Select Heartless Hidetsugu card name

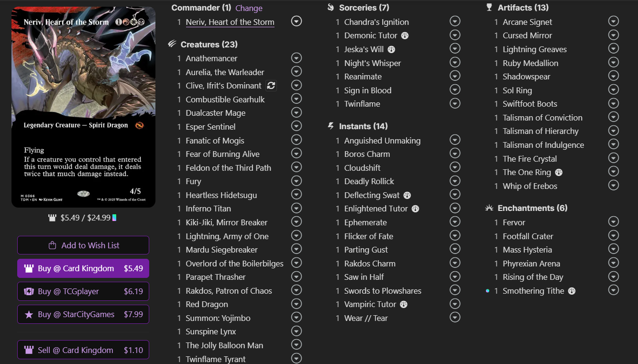[221, 195]
